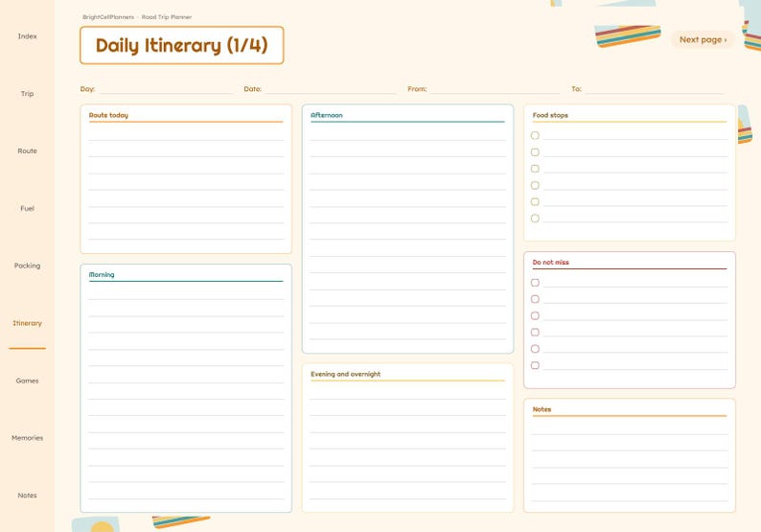Tick the third Do not miss checkbox
The width and height of the screenshot is (761, 532).
(535, 315)
